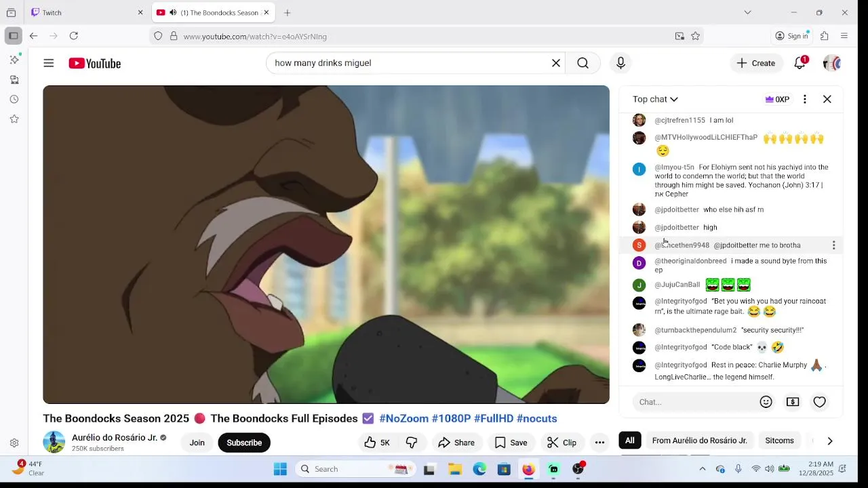Reload the current page
868x488 pixels.
[x=74, y=36]
